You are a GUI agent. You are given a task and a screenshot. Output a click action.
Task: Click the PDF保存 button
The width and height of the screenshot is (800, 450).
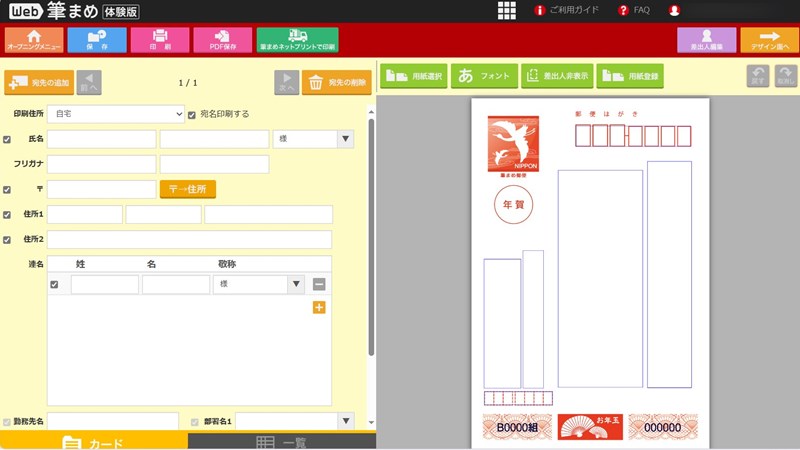coord(223,40)
